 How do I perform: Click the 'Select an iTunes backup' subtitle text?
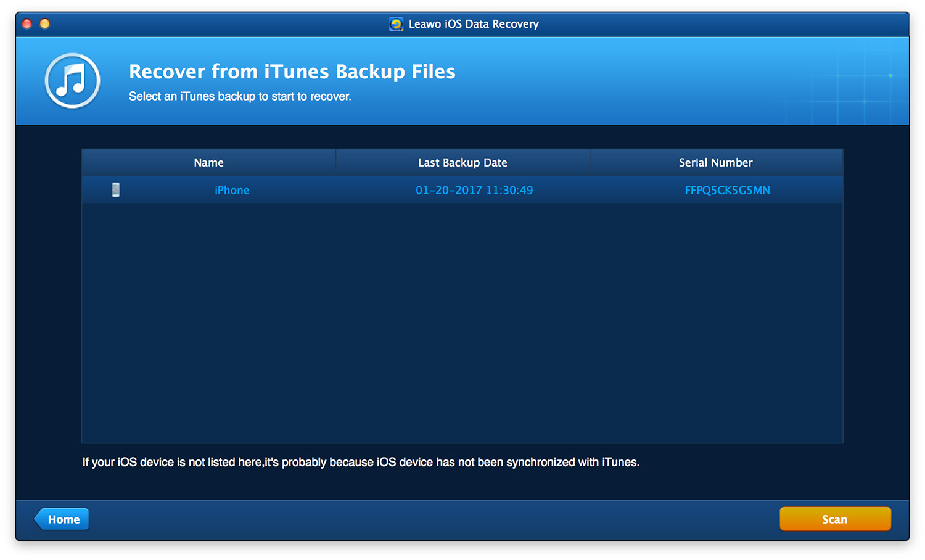240,96
